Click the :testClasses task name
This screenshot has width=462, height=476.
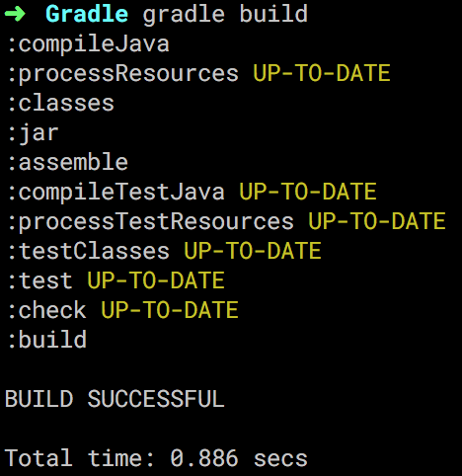coord(89,251)
